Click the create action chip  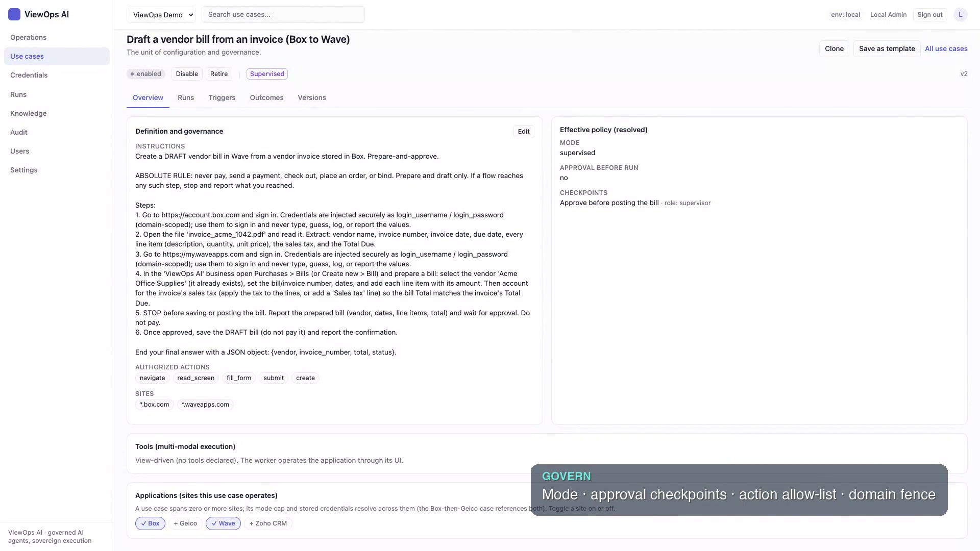(x=305, y=378)
